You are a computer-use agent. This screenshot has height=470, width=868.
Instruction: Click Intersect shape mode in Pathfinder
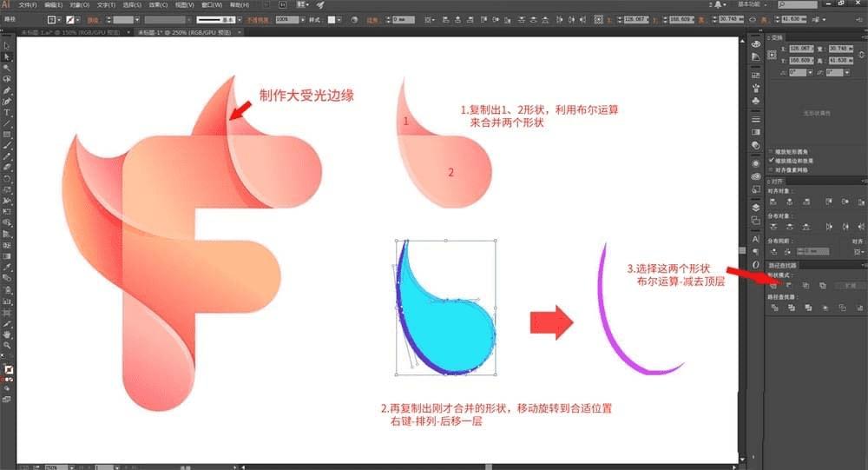[806, 286]
